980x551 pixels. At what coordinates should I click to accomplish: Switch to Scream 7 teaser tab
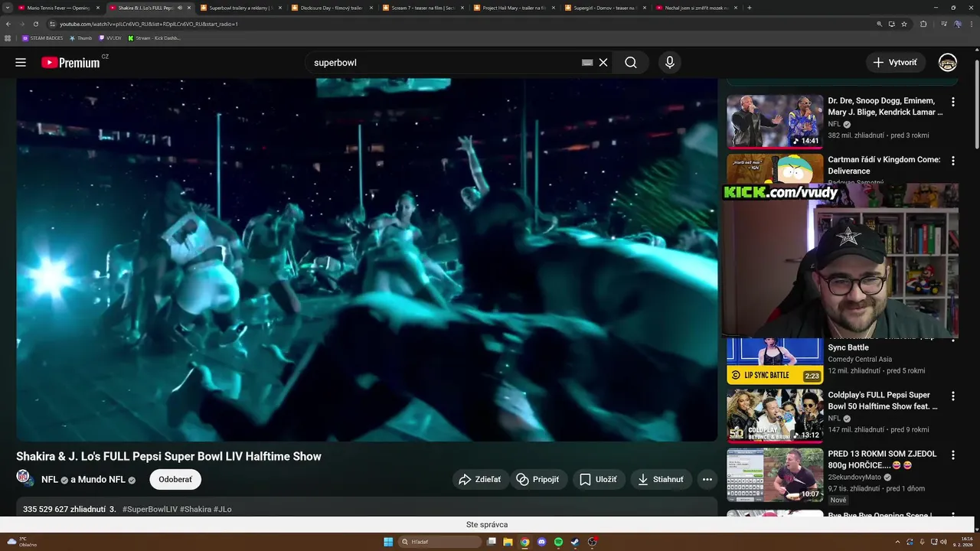425,8
